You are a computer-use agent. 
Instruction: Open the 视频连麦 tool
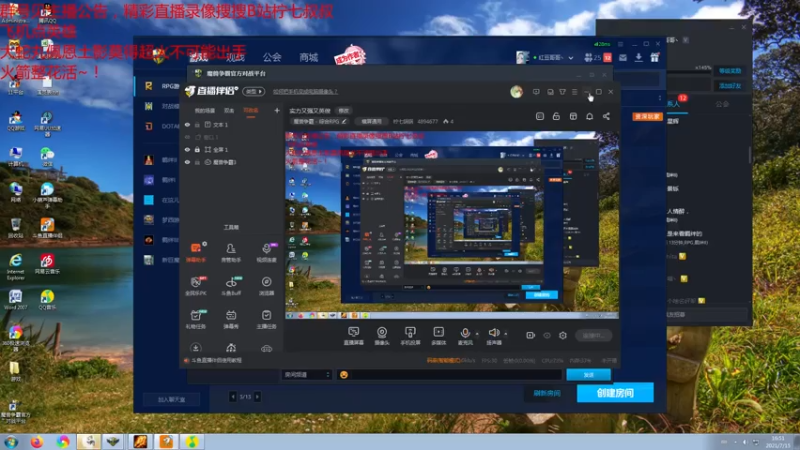pos(266,252)
